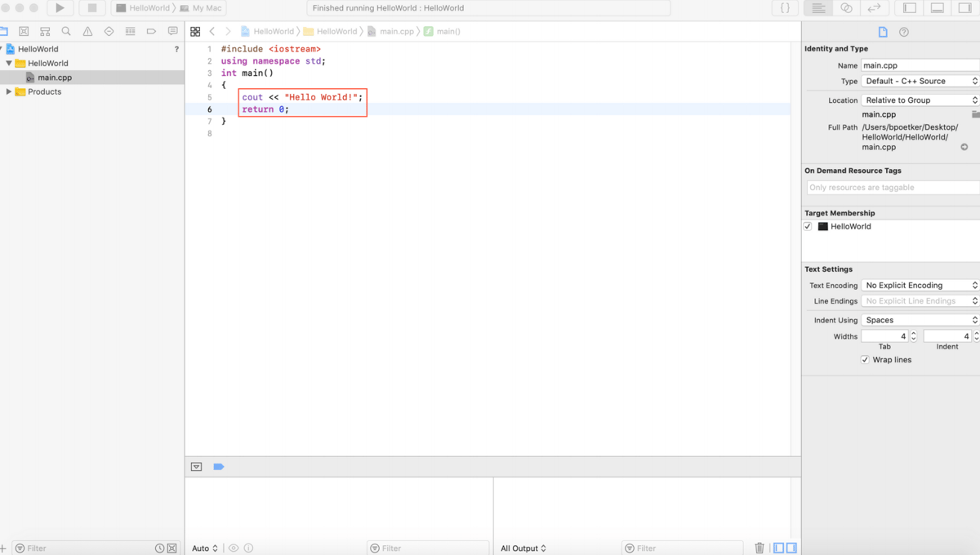The width and height of the screenshot is (980, 555).
Task: Open the Find navigator
Action: pos(66,31)
